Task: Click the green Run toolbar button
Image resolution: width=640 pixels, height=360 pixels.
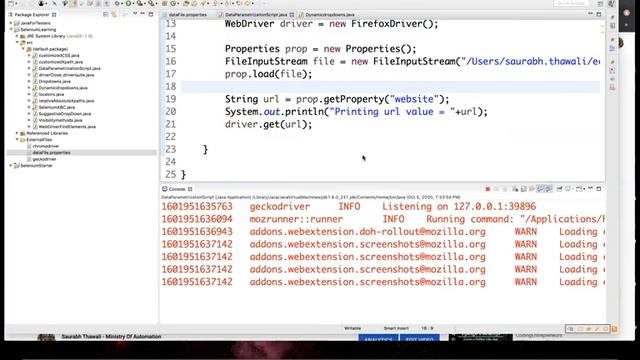Action: tap(128, 4)
